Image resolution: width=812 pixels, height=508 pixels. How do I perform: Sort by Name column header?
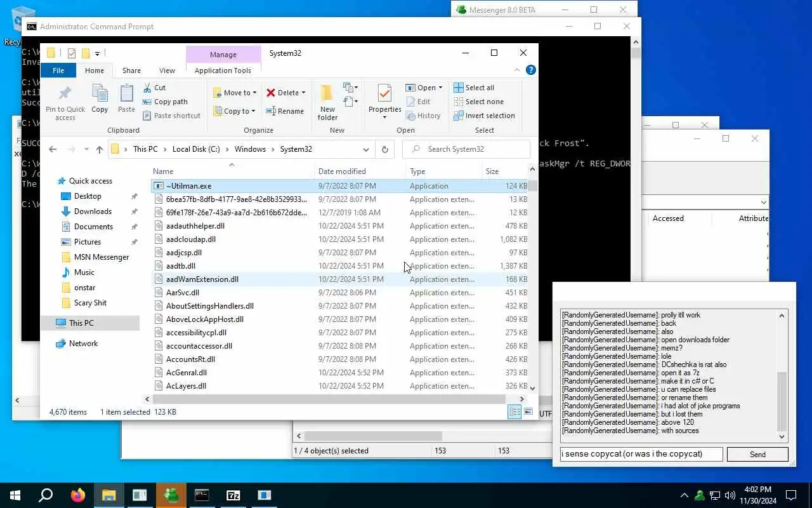coord(232,171)
